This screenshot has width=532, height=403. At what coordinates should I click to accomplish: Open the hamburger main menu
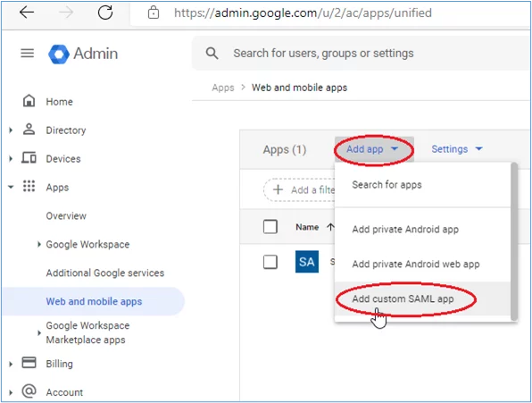point(27,54)
